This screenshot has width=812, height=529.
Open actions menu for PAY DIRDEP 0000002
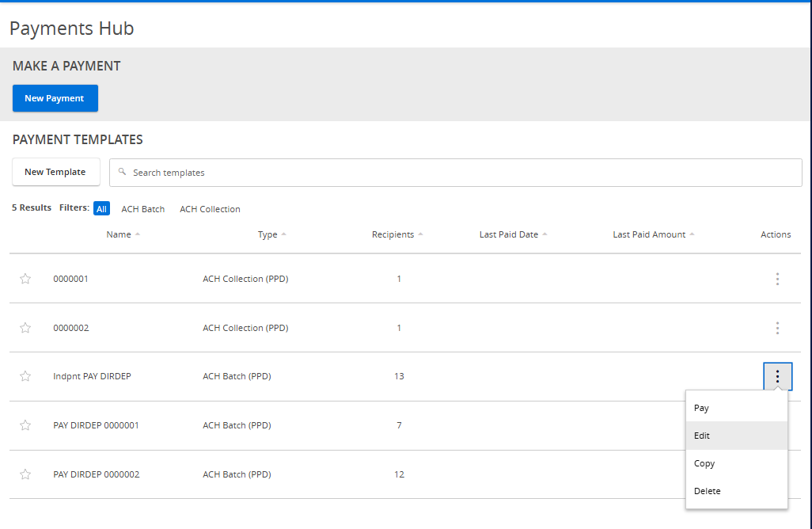(777, 474)
